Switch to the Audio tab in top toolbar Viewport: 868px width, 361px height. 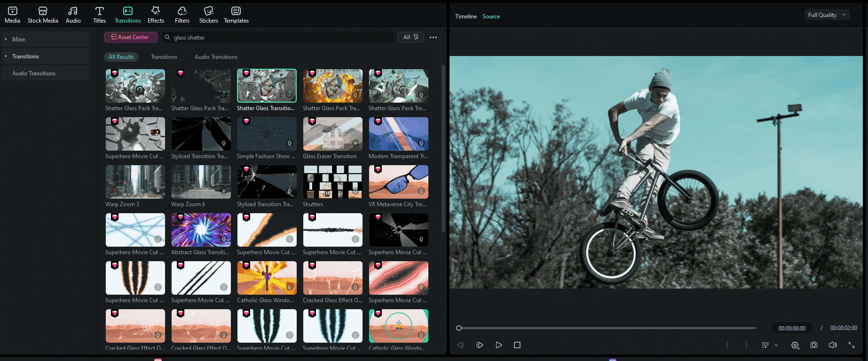point(73,15)
